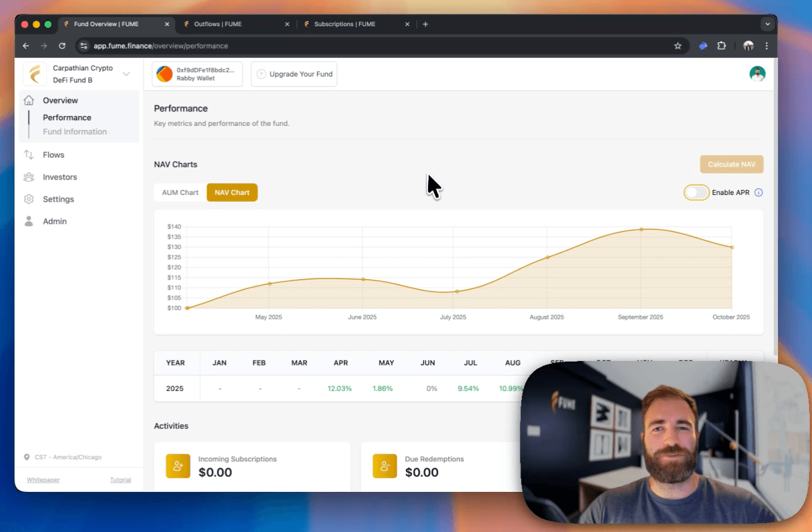This screenshot has width=812, height=532.
Task: Open the browser tab list dropdown
Action: coord(767,25)
